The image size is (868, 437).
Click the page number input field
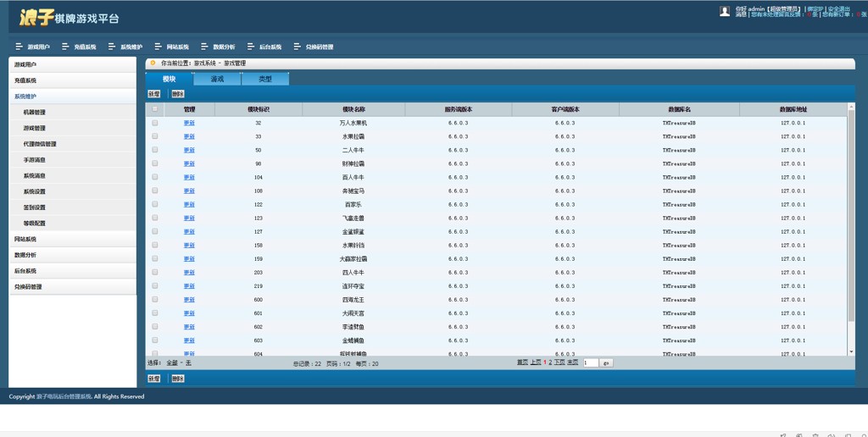590,362
